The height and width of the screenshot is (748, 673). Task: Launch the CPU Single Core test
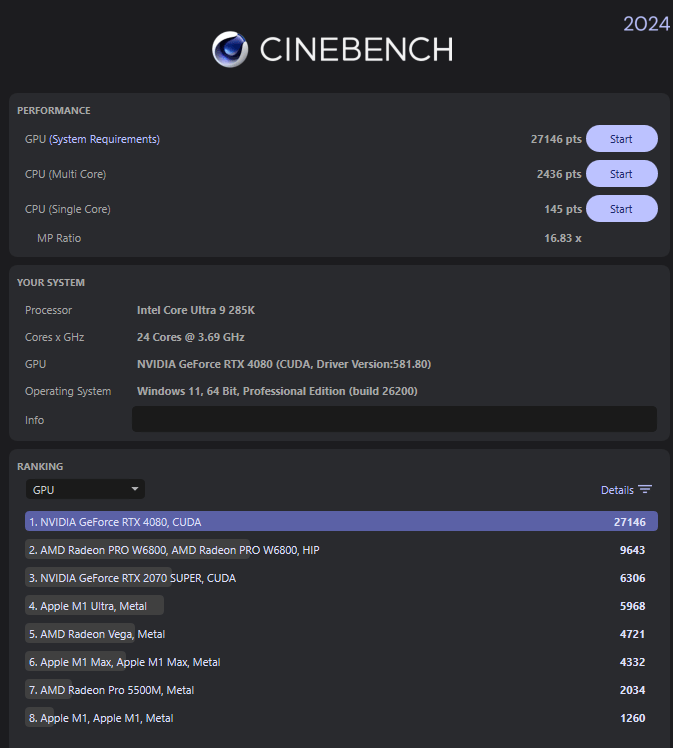(x=621, y=209)
